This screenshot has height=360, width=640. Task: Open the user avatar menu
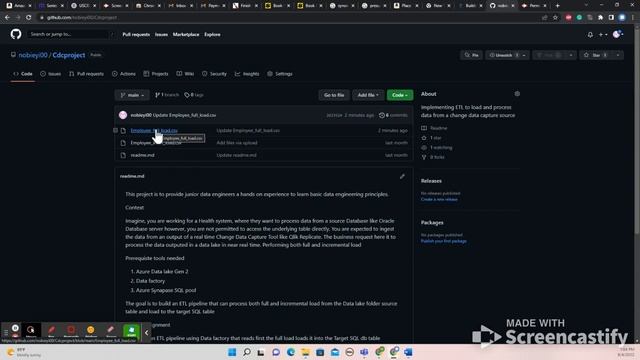[x=618, y=35]
